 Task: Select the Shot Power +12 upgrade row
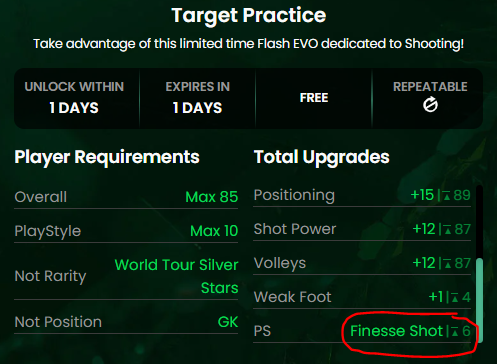pyautogui.click(x=362, y=229)
